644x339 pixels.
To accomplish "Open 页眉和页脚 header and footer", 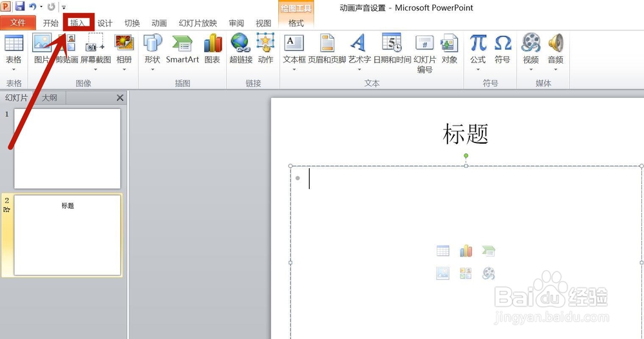I will point(327,49).
